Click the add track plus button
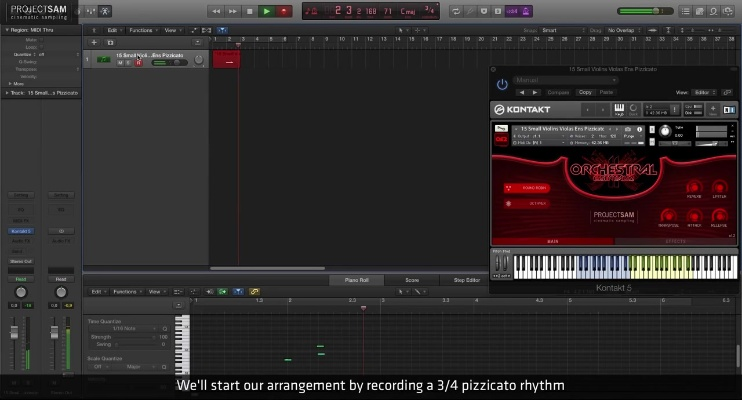This screenshot has height=400, width=742. tap(95, 43)
